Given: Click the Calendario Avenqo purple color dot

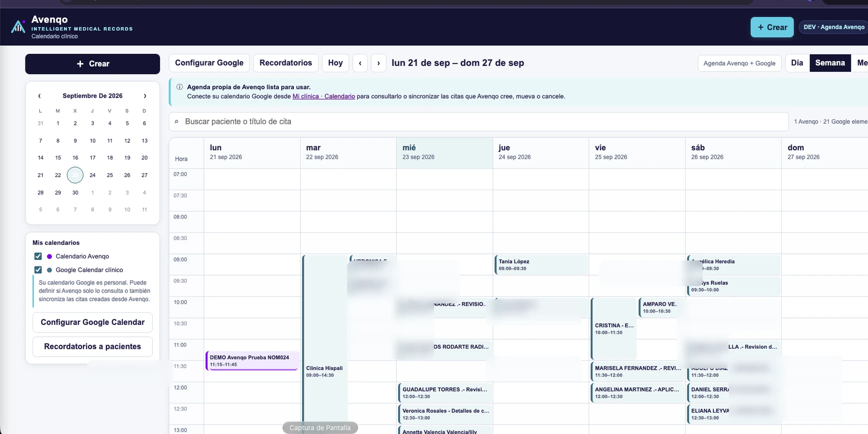Looking at the screenshot, I should (x=49, y=256).
